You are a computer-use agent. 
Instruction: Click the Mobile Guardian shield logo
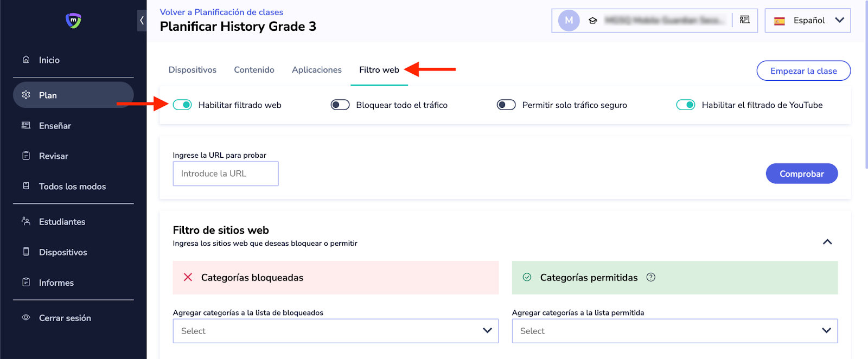tap(73, 21)
